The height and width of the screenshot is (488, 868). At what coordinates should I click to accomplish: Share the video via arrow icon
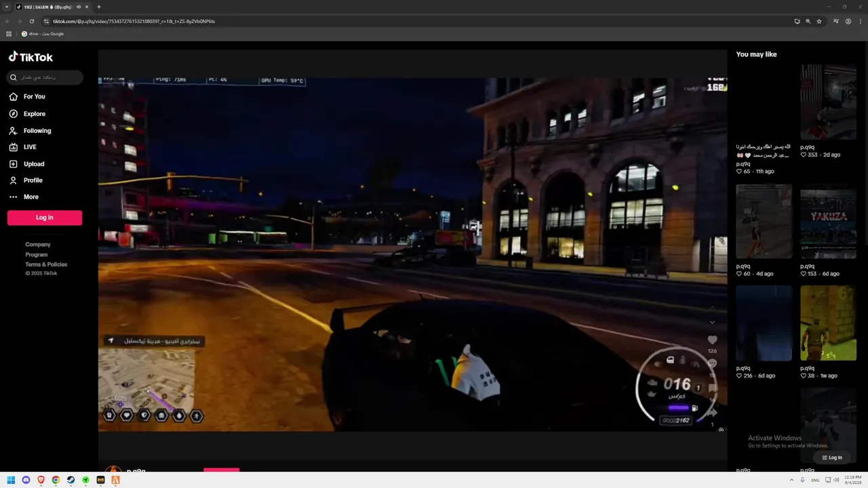pyautogui.click(x=712, y=413)
